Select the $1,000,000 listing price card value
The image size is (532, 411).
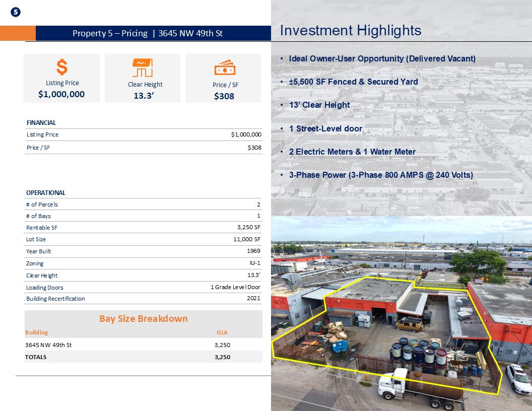tap(61, 94)
